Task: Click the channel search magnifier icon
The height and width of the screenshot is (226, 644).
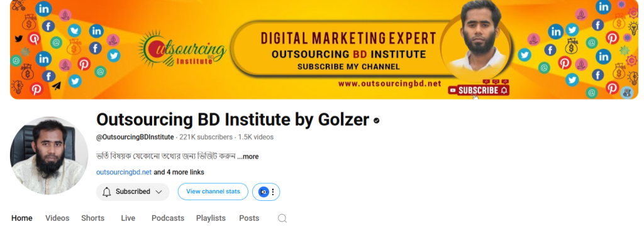Action: click(282, 218)
